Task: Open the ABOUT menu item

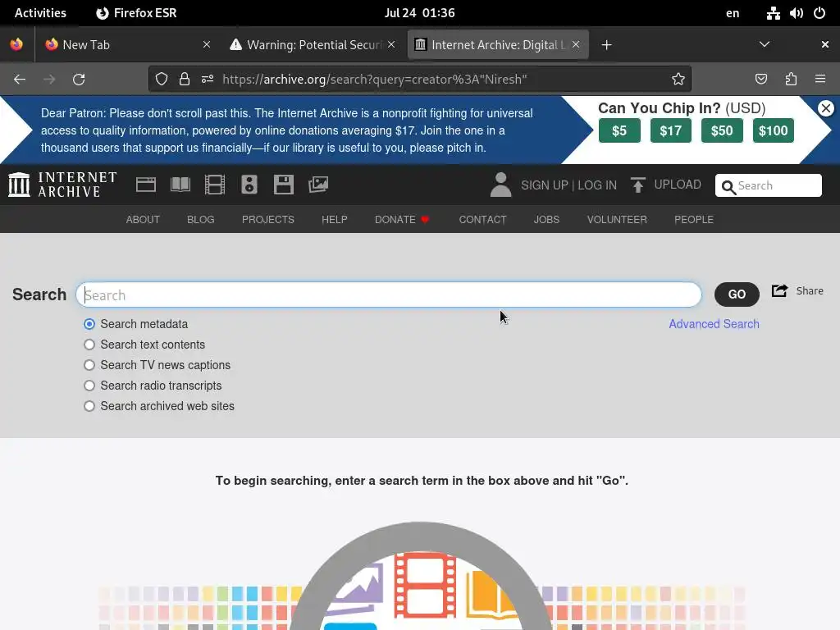Action: [x=143, y=220]
